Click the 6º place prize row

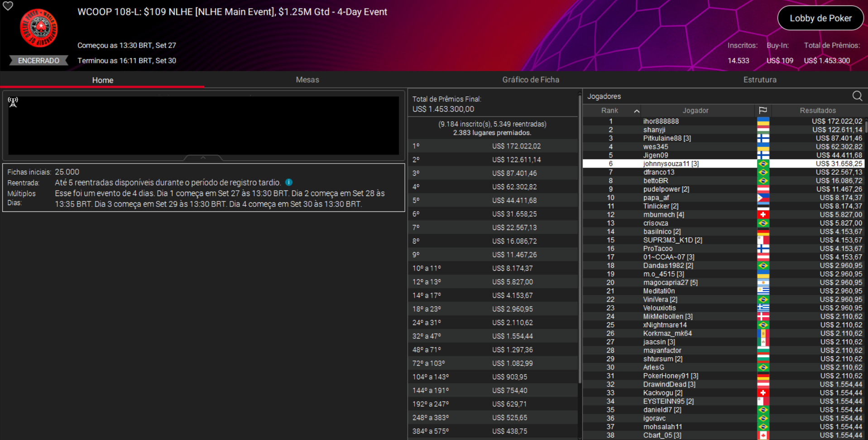pyautogui.click(x=493, y=214)
